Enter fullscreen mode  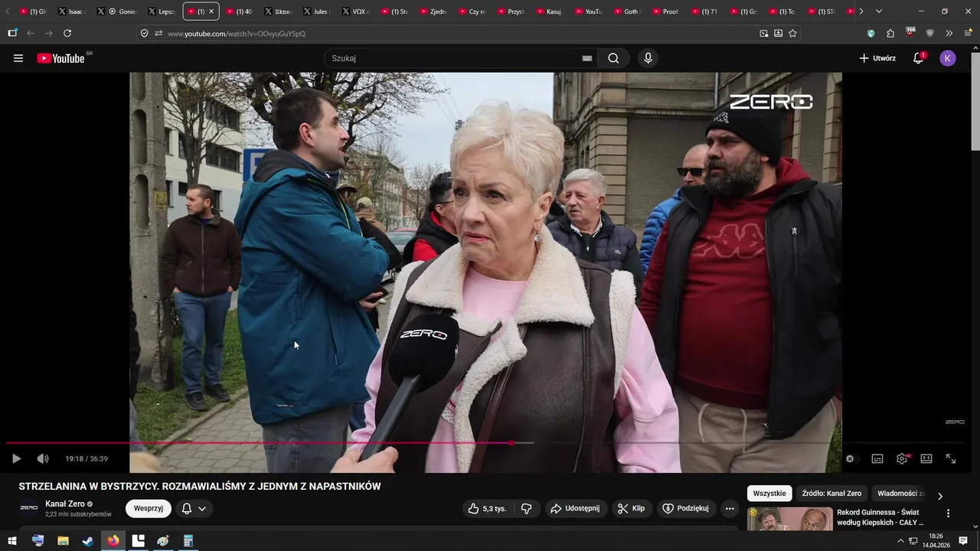(x=951, y=458)
